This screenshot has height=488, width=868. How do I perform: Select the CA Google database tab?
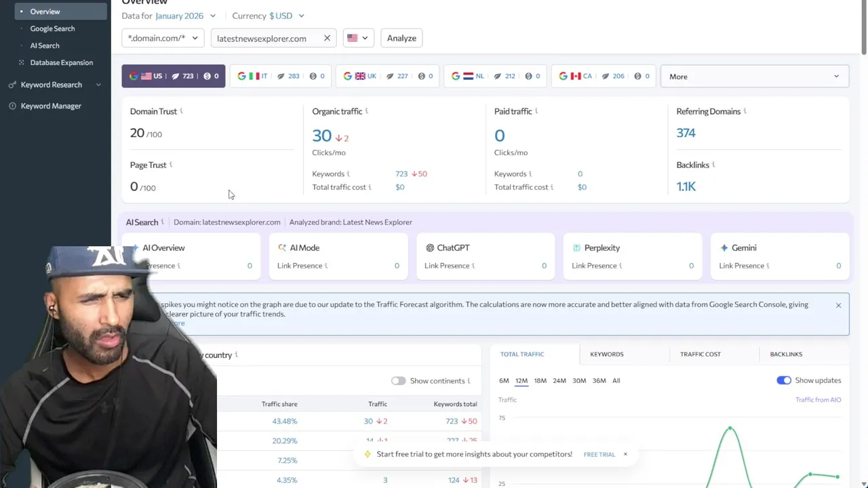coord(603,76)
